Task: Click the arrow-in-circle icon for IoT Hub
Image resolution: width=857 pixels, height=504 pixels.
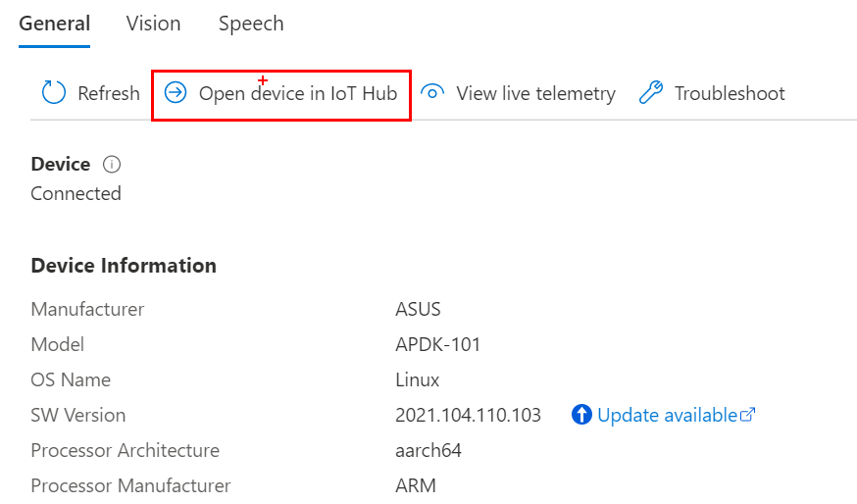Action: click(x=176, y=92)
